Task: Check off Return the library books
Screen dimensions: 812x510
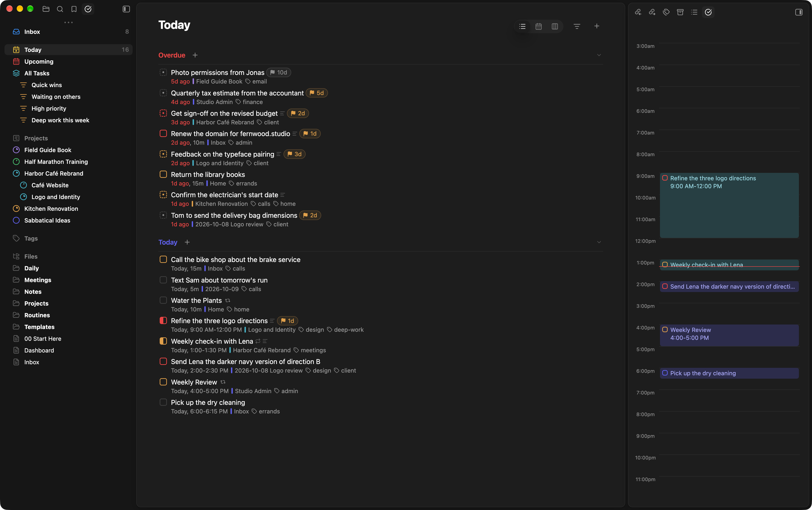Action: click(x=163, y=174)
